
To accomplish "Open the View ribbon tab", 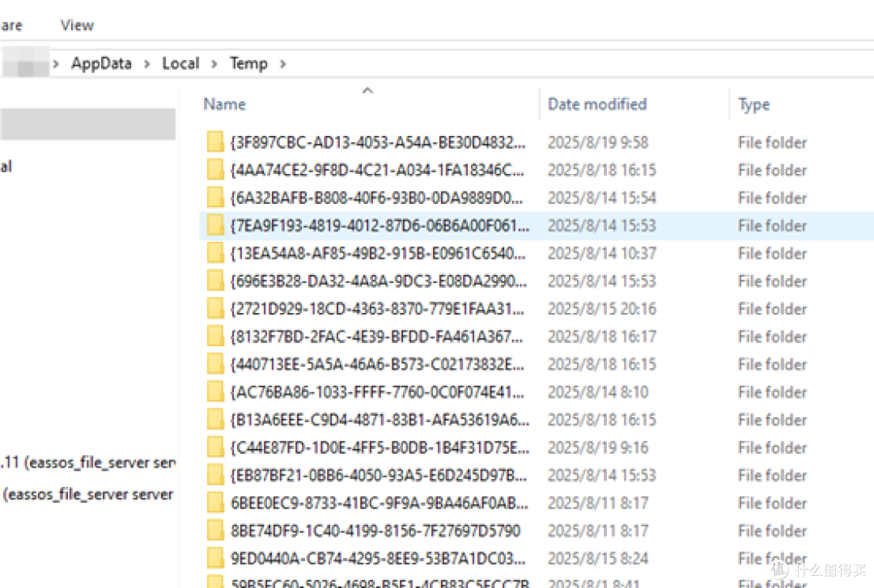I will tap(77, 25).
